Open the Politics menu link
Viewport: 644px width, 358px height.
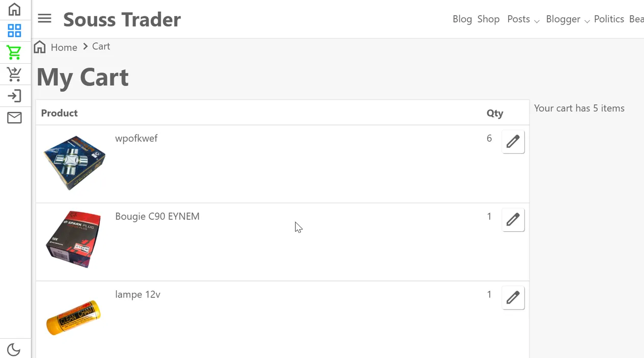pyautogui.click(x=608, y=19)
